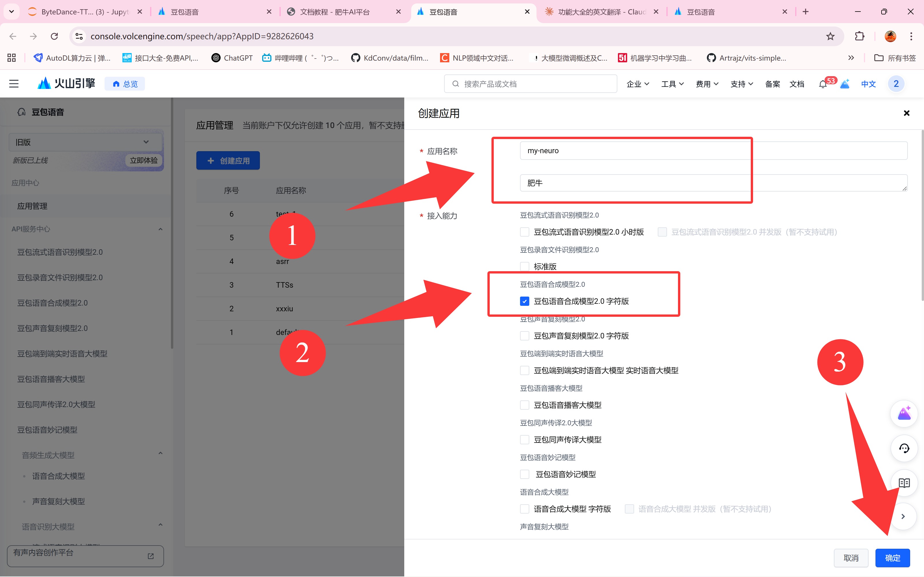Open browser extensions puzzle icon
The width and height of the screenshot is (924, 577).
[860, 36]
